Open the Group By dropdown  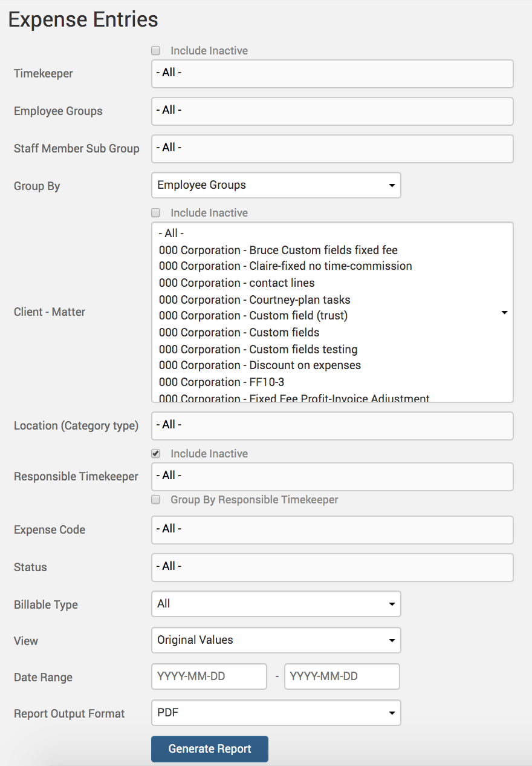(276, 185)
